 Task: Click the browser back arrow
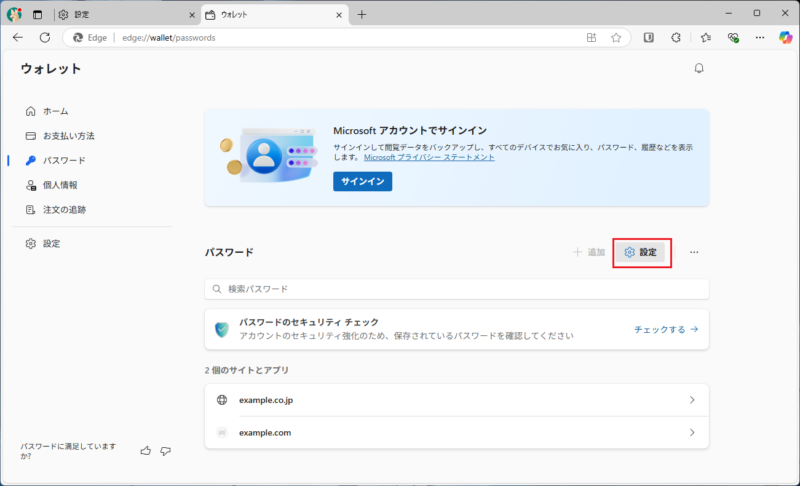(x=18, y=37)
